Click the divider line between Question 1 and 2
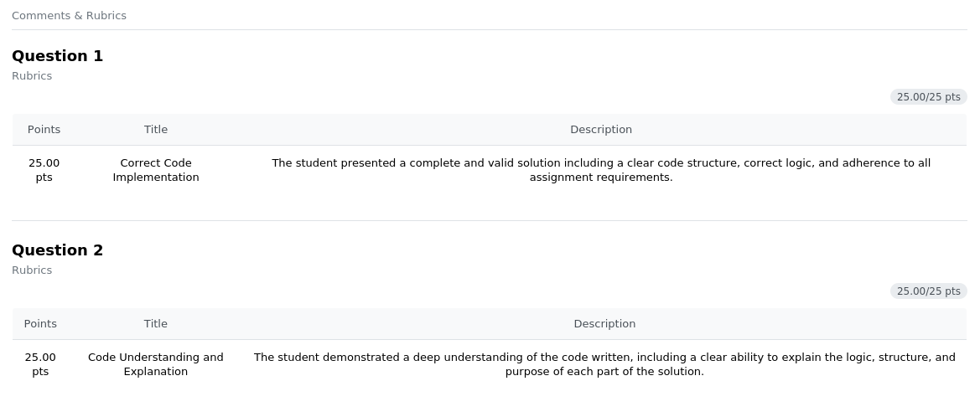 (490, 220)
